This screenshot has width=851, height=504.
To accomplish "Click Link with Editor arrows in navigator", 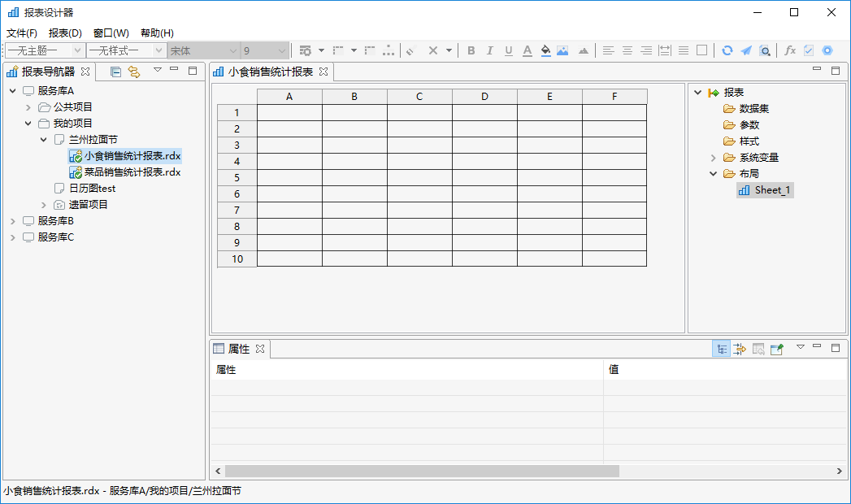I will point(134,72).
